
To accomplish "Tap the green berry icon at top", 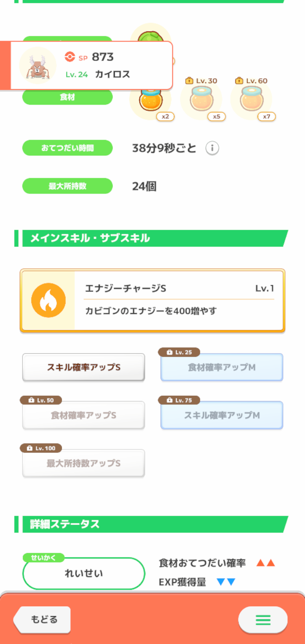I will [150, 34].
